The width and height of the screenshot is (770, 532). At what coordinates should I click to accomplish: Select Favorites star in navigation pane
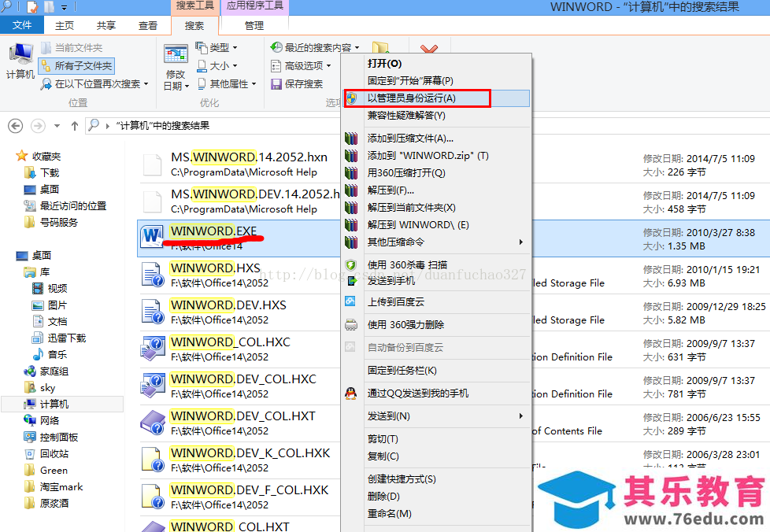(22, 156)
